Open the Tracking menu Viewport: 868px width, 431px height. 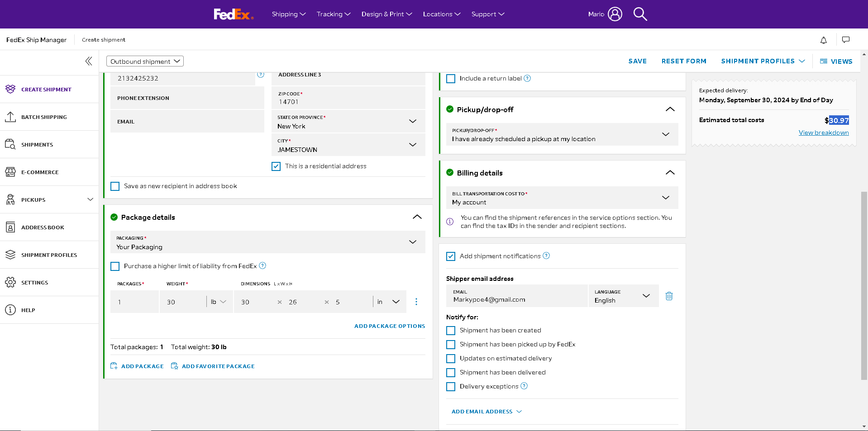tap(334, 14)
